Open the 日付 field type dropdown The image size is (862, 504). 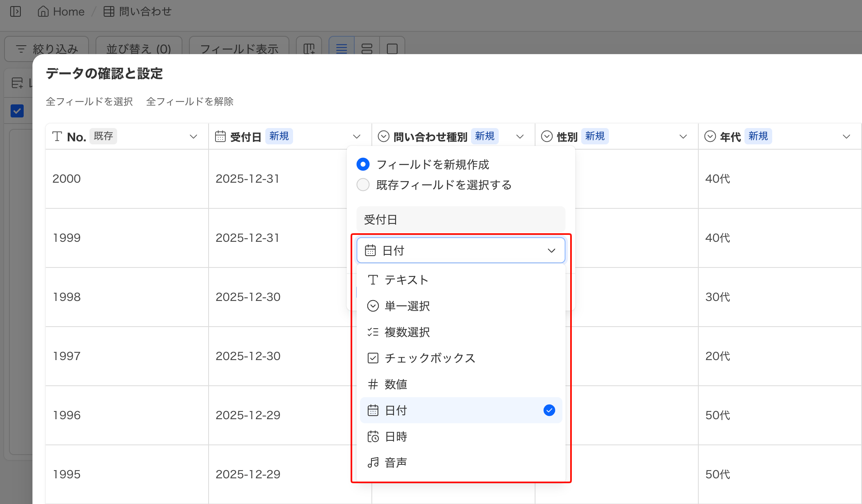[x=460, y=250]
